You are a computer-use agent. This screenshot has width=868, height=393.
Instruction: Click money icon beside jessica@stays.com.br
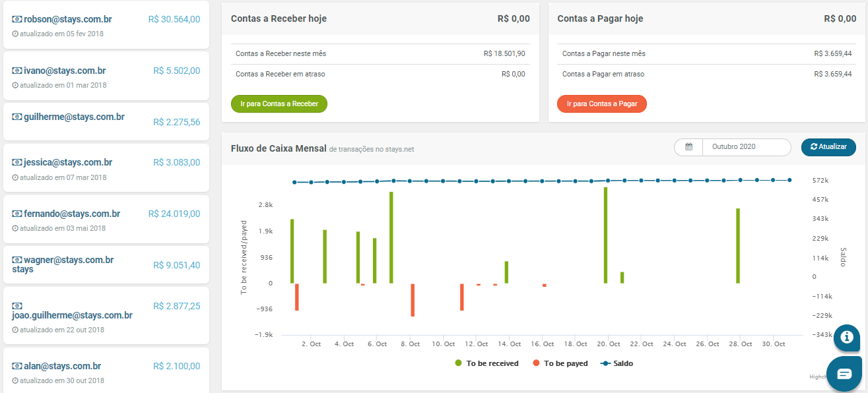point(17,162)
